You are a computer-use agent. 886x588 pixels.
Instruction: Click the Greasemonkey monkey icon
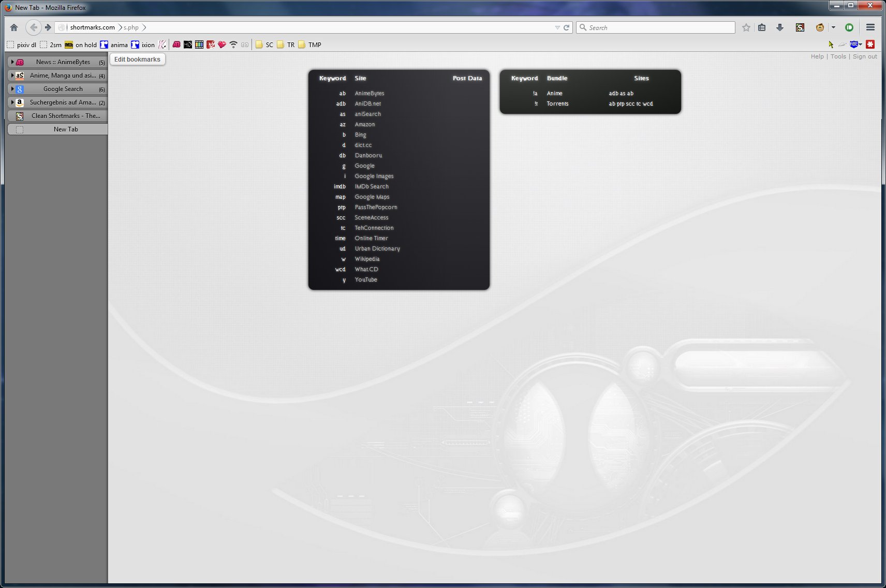[820, 27]
